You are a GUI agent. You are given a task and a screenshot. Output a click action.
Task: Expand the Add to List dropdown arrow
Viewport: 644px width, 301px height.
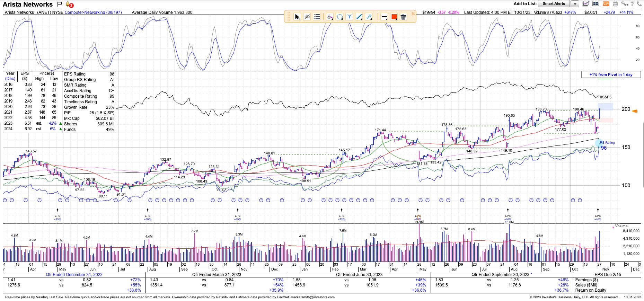click(x=574, y=4)
